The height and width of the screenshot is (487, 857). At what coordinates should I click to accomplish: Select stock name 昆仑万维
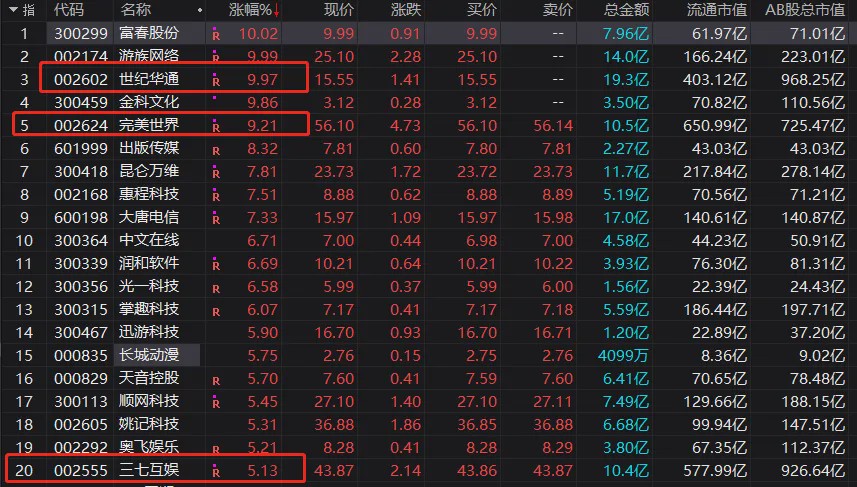coord(149,171)
